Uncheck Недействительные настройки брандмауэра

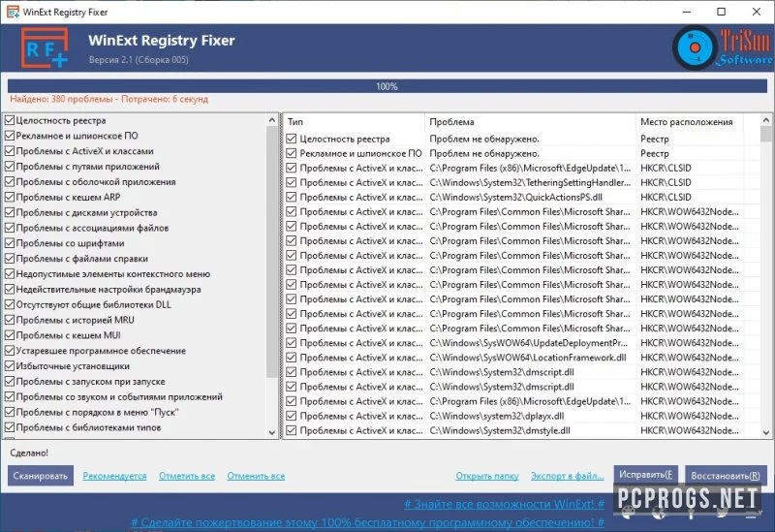coord(10,289)
